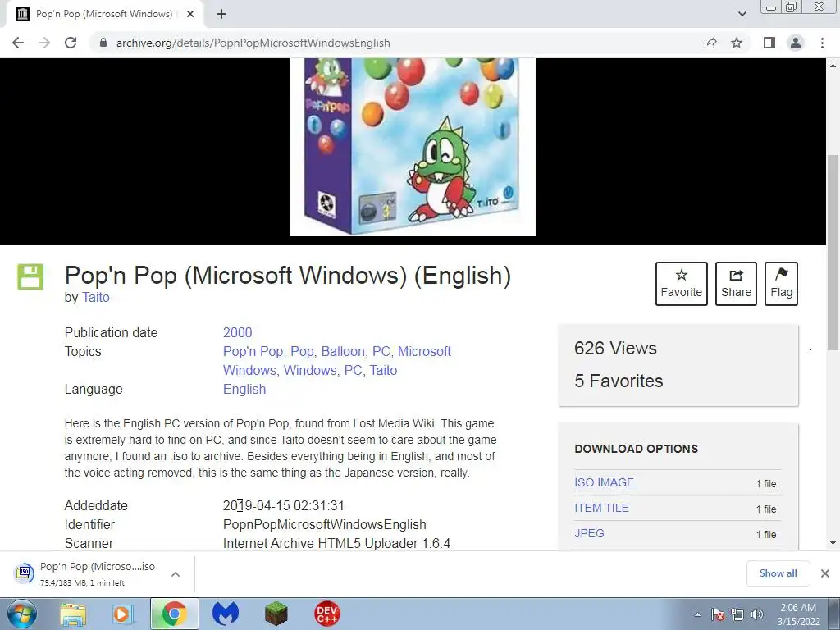Click the vertical scrollbar thumb

833,252
